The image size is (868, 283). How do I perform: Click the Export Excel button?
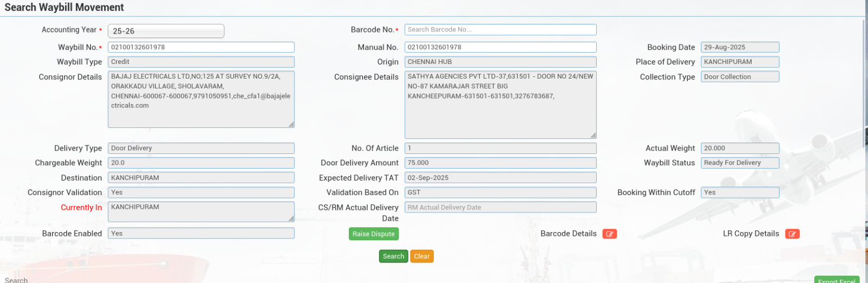coord(836,280)
